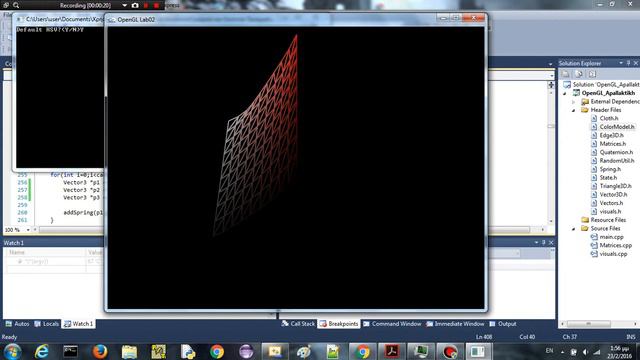The width and height of the screenshot is (640, 360).
Task: Open Watch 1 panel position dropdown
Action: click(x=536, y=242)
